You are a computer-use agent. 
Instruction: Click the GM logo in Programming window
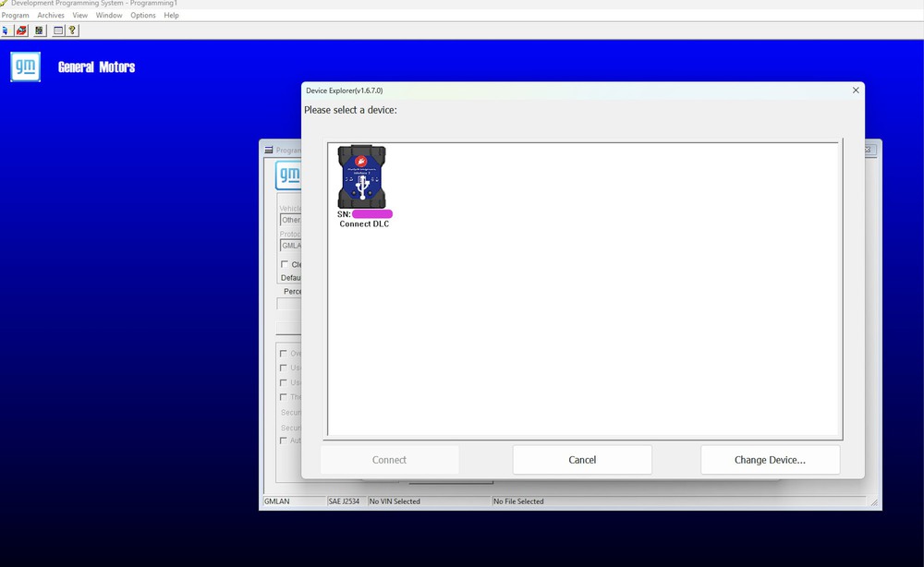pos(288,175)
